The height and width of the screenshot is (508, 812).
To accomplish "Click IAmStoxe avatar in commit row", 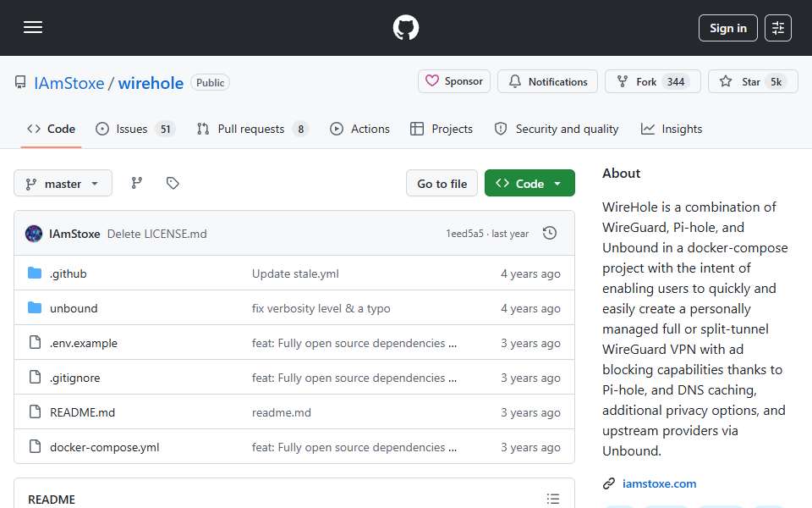I will coord(34,234).
